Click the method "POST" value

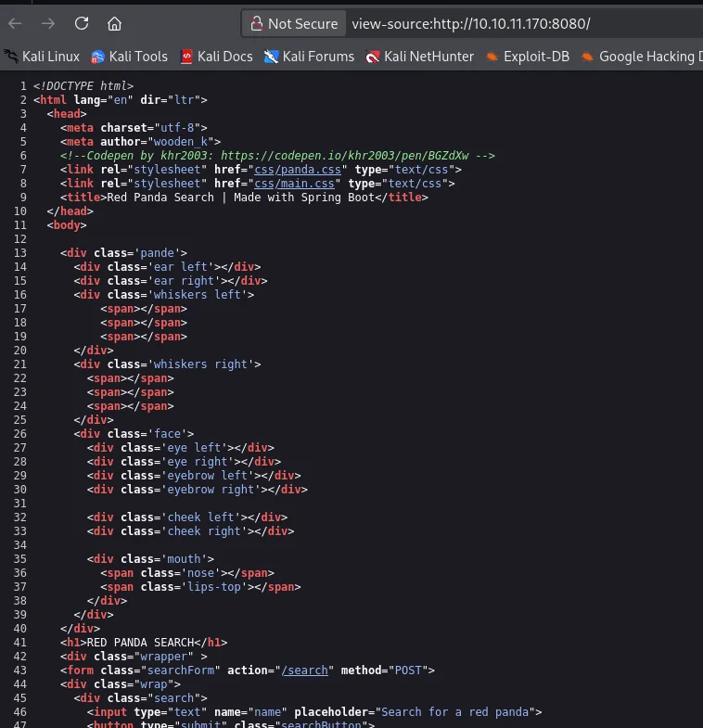(408, 671)
